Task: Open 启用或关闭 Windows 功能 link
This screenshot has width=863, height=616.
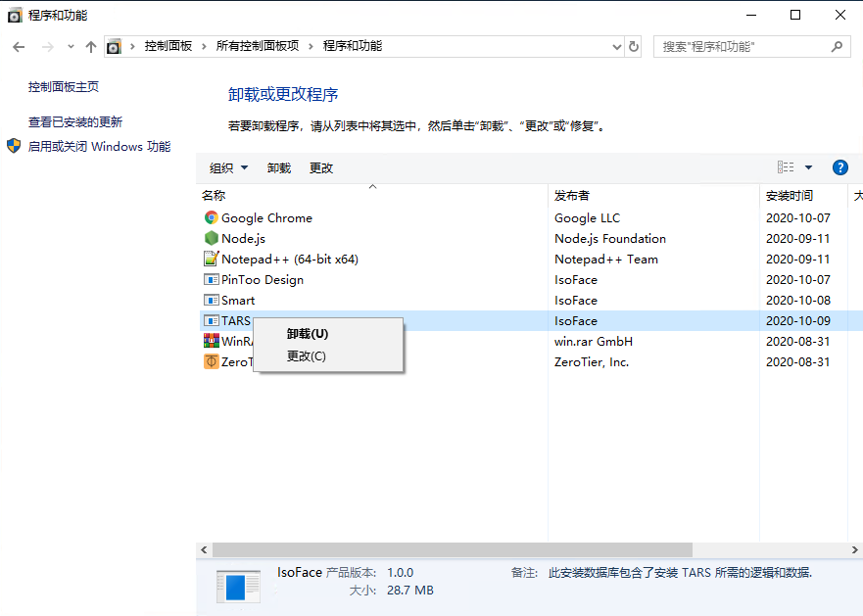Action: pos(99,147)
